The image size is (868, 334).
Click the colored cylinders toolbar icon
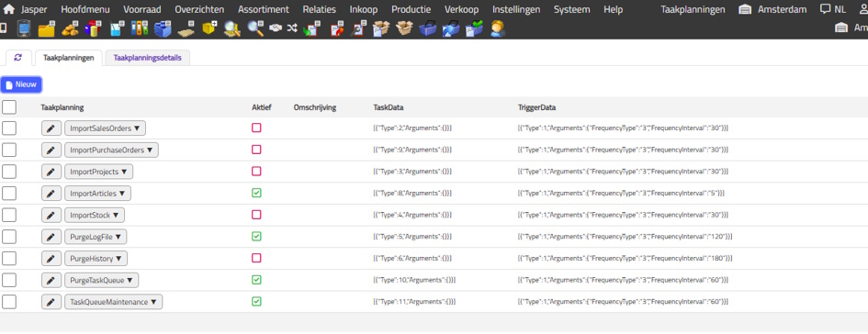coord(94,28)
